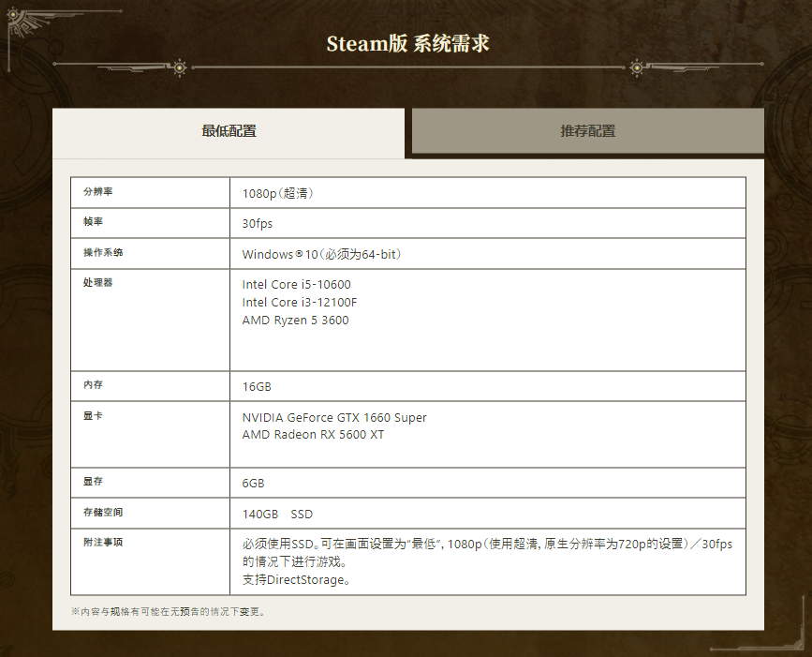
Task: Click the 30fps frame rate value
Action: tap(258, 224)
